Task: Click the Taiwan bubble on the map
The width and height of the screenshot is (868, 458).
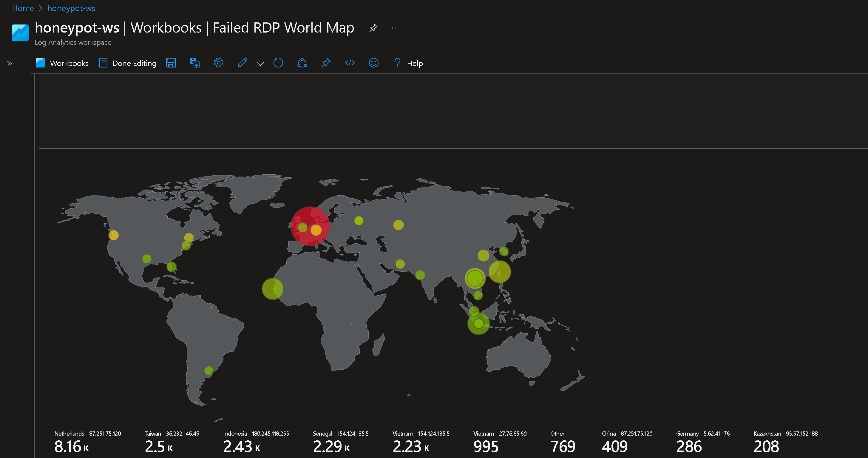Action: click(x=499, y=271)
